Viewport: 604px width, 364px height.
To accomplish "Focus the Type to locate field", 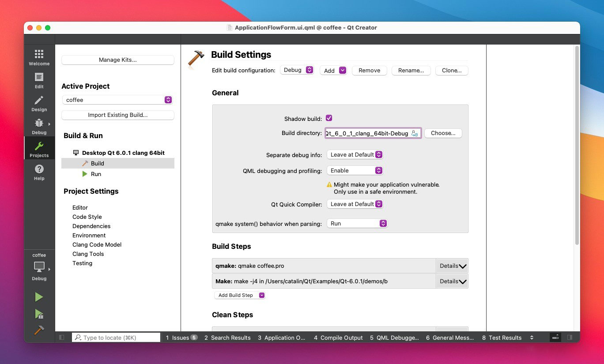I will (x=117, y=338).
